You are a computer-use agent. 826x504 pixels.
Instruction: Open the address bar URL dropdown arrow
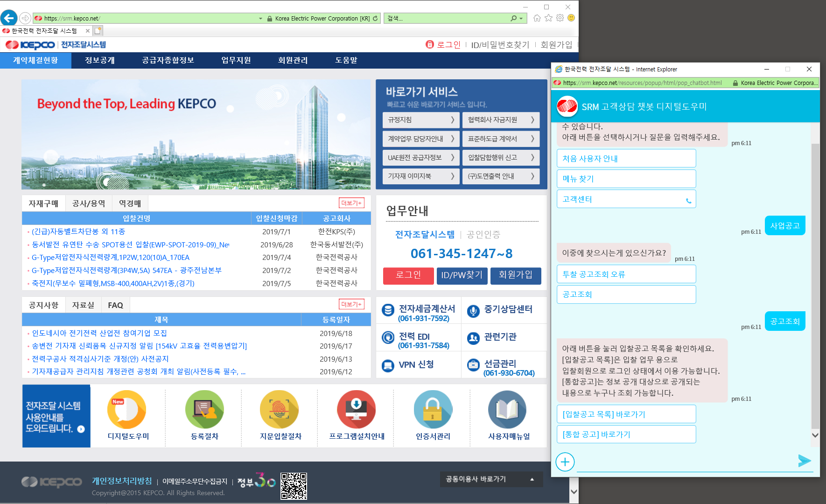(260, 19)
